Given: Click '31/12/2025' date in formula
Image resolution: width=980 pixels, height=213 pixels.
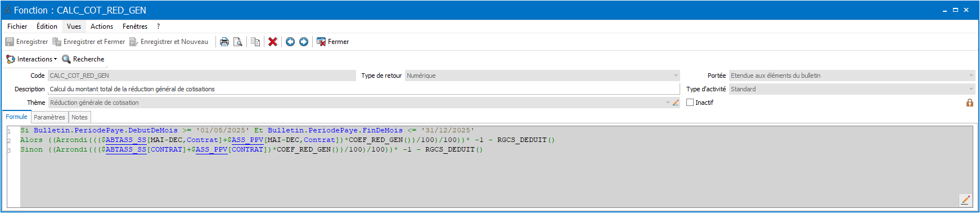Looking at the screenshot, I should pos(448,130).
